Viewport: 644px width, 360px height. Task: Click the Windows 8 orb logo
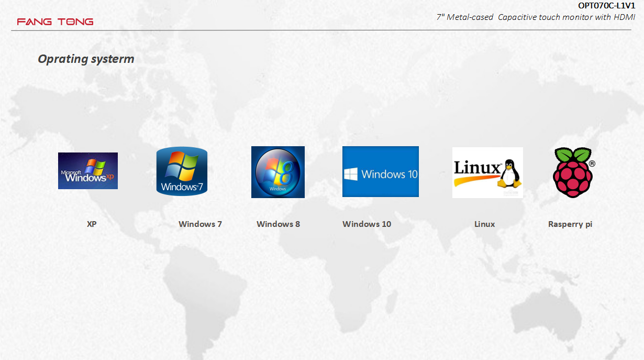coord(278,172)
